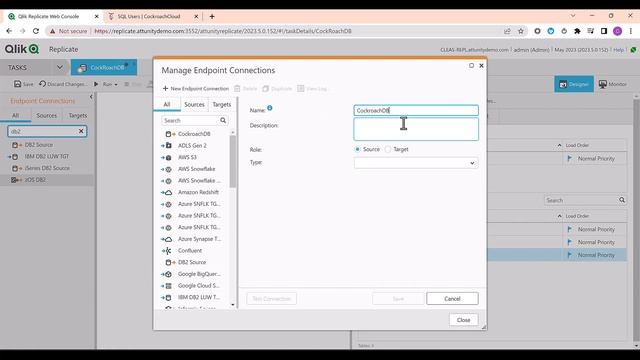Clear the db2 search filter
The height and width of the screenshot is (360, 640).
pyautogui.click(x=81, y=131)
